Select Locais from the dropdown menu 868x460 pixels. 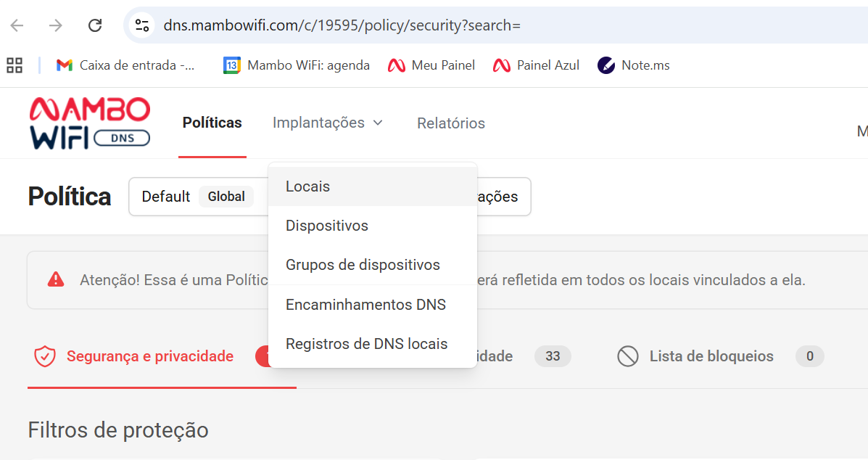[308, 186]
